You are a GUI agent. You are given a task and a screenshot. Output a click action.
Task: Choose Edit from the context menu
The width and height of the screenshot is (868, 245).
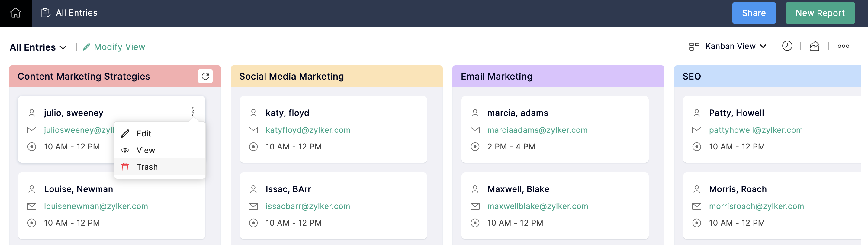144,134
